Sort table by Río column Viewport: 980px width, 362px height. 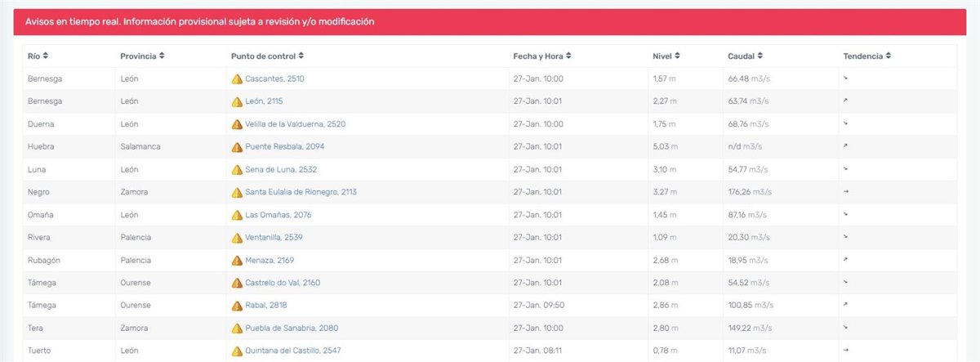[38, 56]
